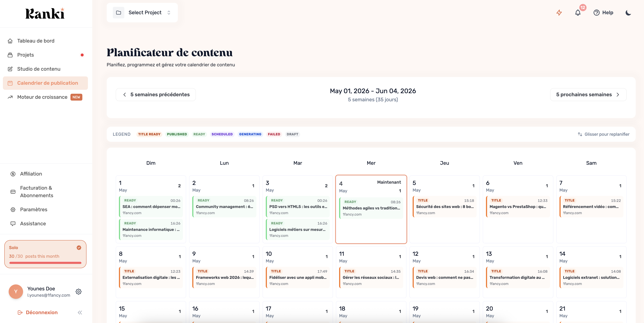
Task: Open Studio de contenu
Action: tap(45, 69)
